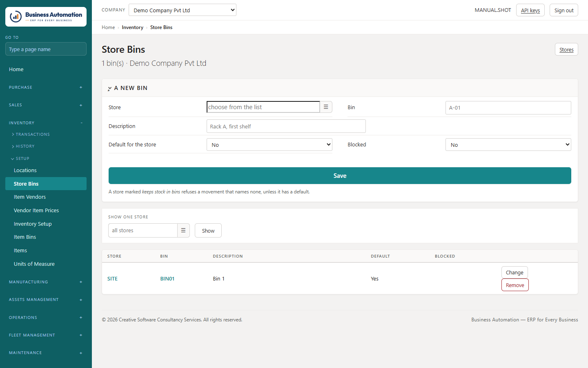Screen dimensions: 588x368
Task: Expand the Purchase menu section
Action: coord(46,88)
